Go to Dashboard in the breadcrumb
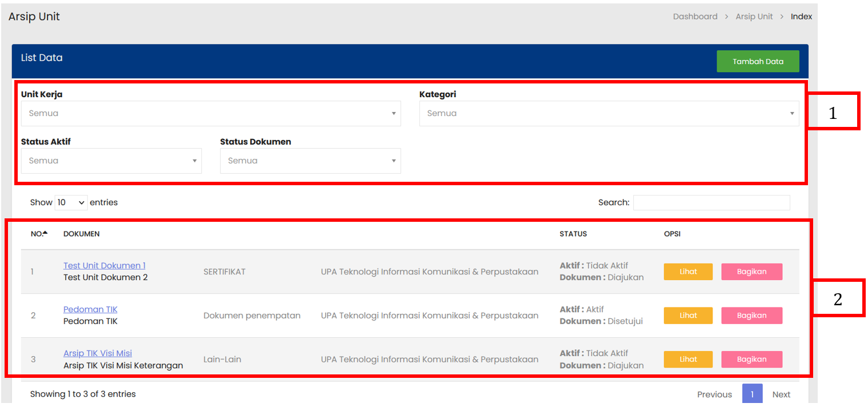Screen dimensions: 868x411 click(x=695, y=17)
